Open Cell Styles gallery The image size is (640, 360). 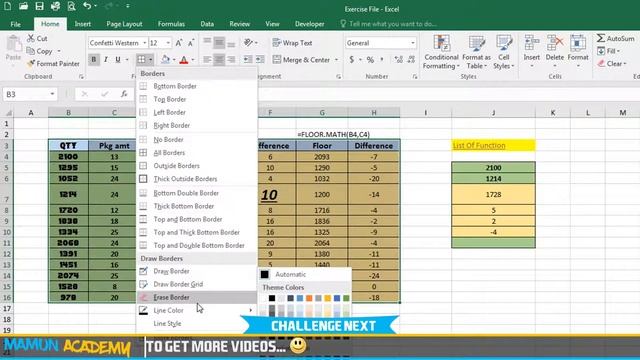(x=504, y=44)
